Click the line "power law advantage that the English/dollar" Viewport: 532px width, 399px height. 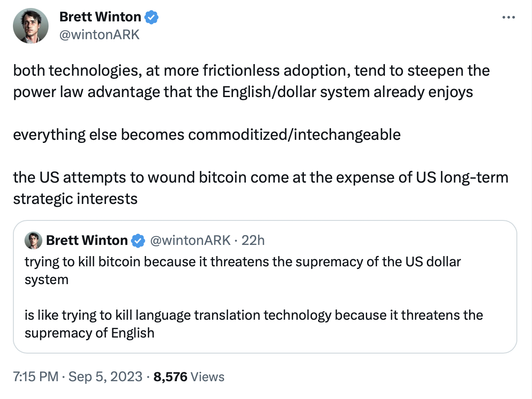point(243,92)
